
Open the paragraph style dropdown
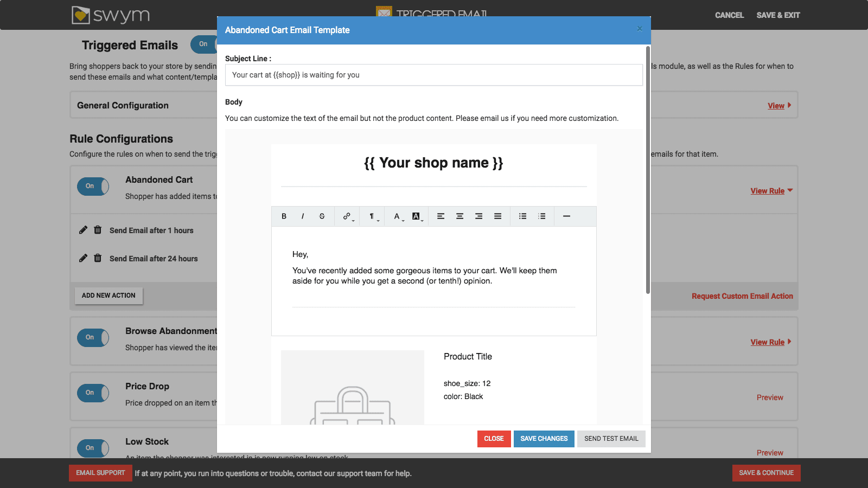[x=373, y=216]
